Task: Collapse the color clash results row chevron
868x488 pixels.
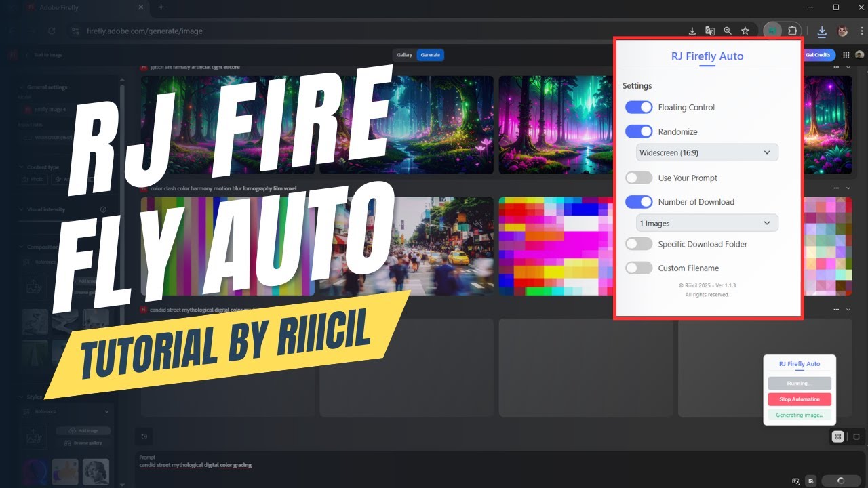Action: point(848,188)
